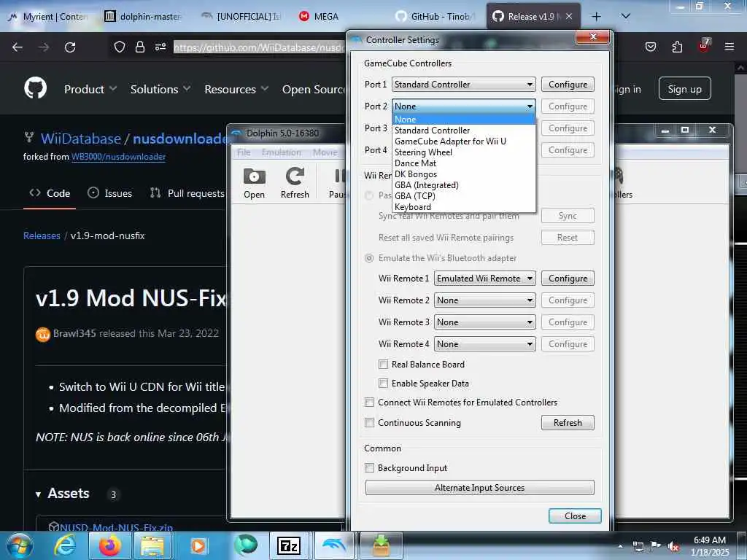Close the Controller Settings dialog via Close button
The width and height of the screenshot is (747, 560).
click(575, 516)
